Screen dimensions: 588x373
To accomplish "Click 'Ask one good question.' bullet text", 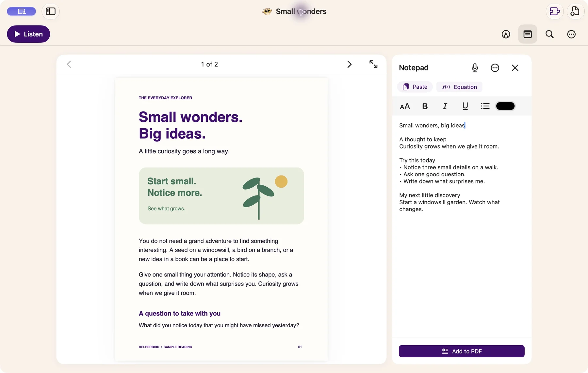I will [x=434, y=174].
